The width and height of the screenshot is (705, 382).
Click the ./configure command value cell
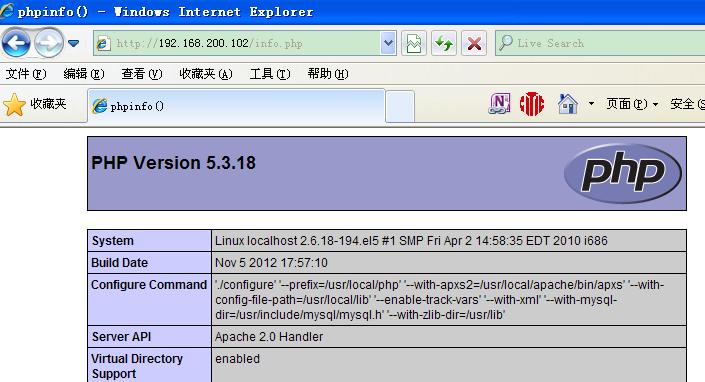tap(449, 300)
